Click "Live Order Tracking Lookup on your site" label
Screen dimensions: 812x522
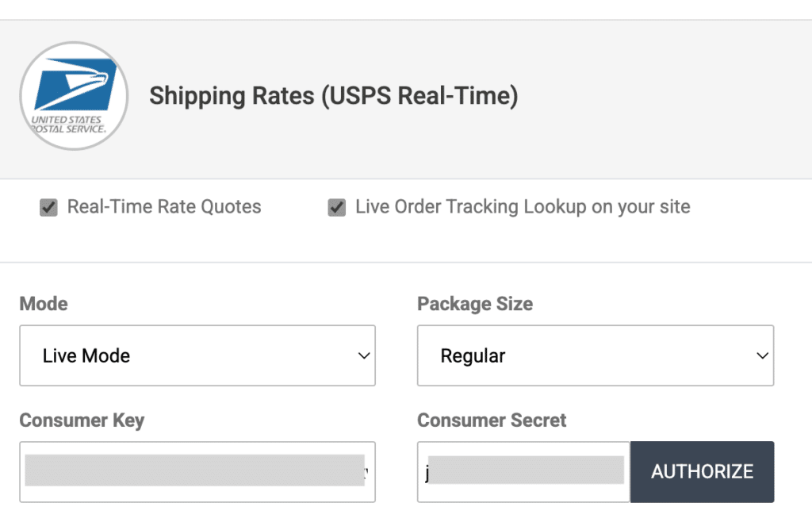click(523, 207)
